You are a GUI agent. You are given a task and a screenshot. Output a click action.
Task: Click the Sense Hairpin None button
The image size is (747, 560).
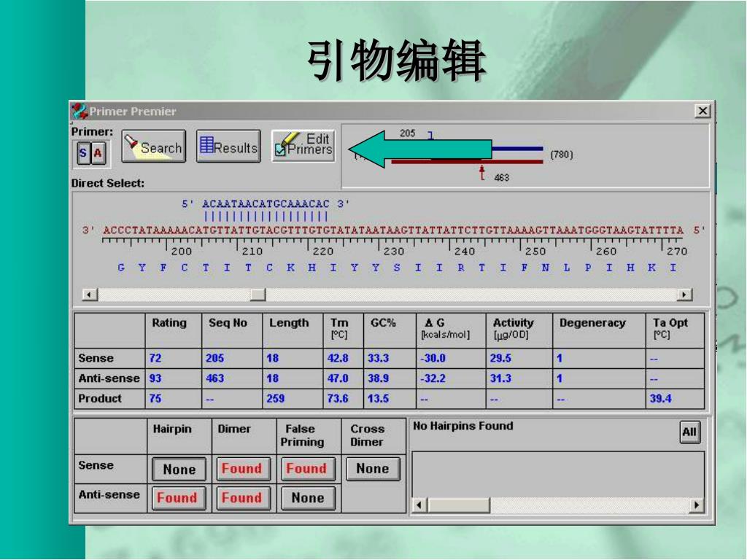click(x=179, y=469)
